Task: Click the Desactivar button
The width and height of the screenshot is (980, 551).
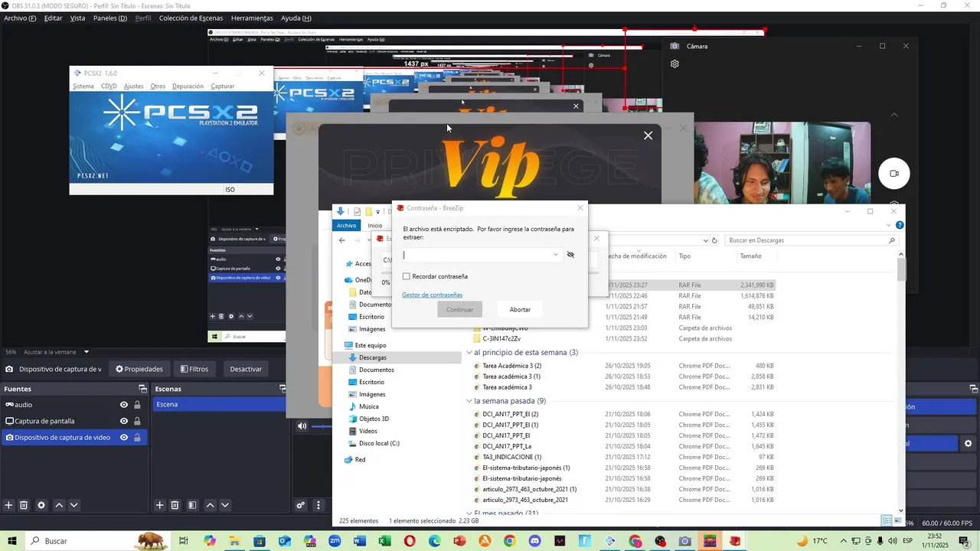Action: 246,369
